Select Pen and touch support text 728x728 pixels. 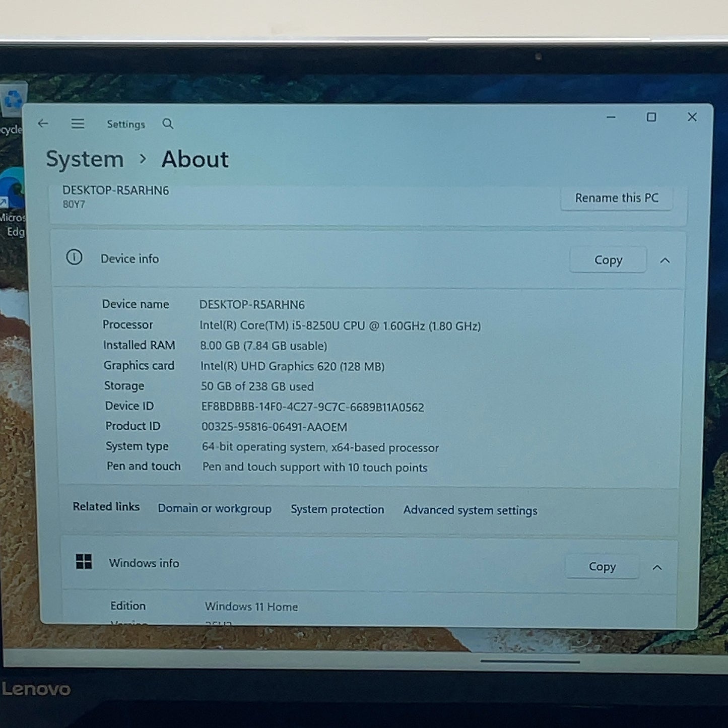point(315,468)
